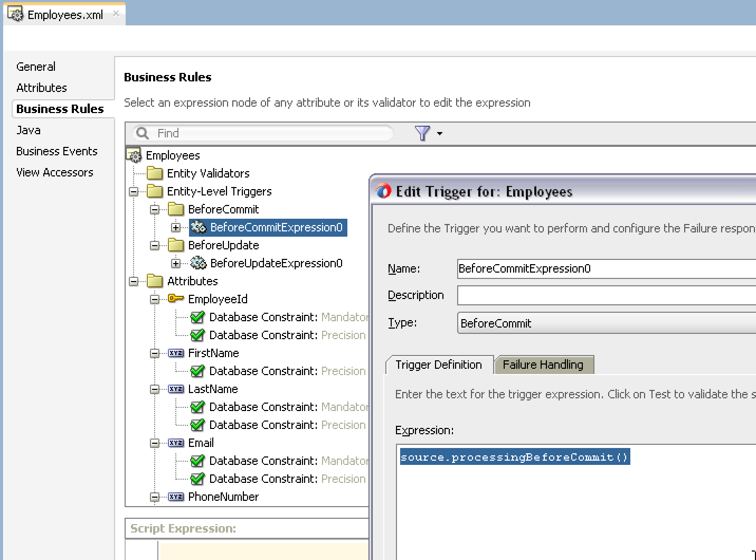756x560 pixels.
Task: Collapse the EmployeeId attribute node
Action: pyautogui.click(x=155, y=299)
